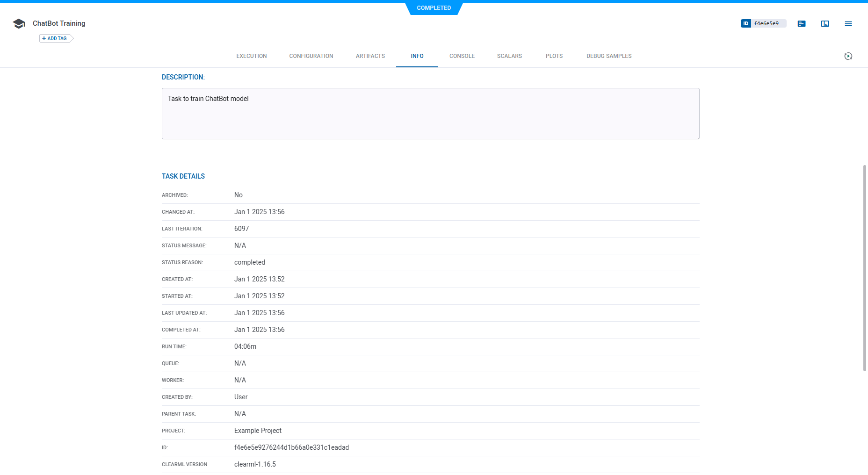Copy task ID using the ID badge icon
Image resolution: width=868 pixels, height=475 pixels.
click(745, 23)
